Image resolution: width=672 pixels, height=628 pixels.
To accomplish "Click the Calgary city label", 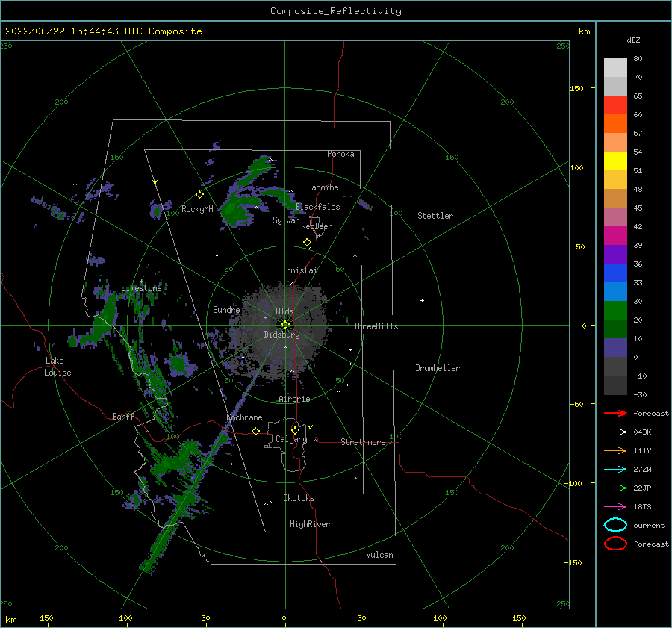I will [291, 439].
